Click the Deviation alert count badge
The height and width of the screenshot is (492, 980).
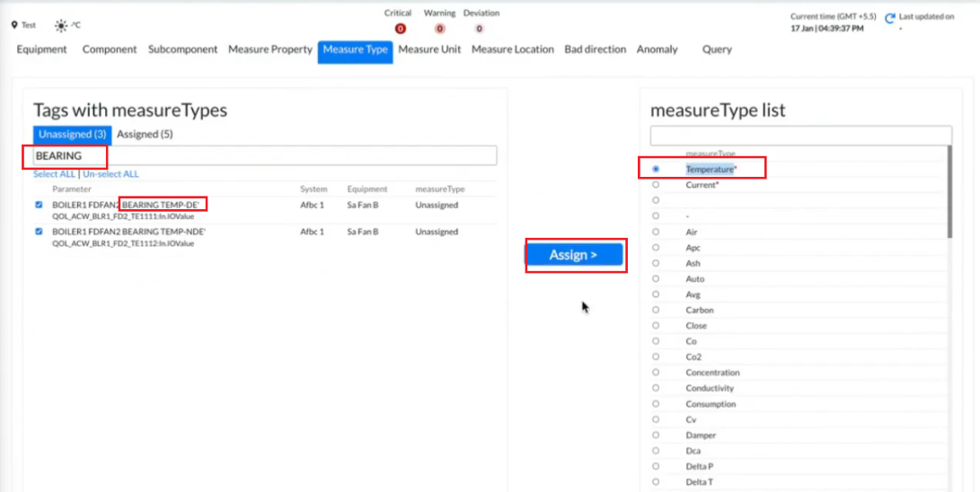tap(479, 29)
